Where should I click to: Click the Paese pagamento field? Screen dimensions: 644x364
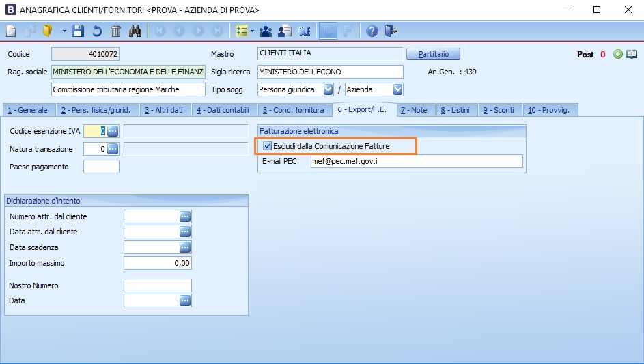tap(102, 167)
